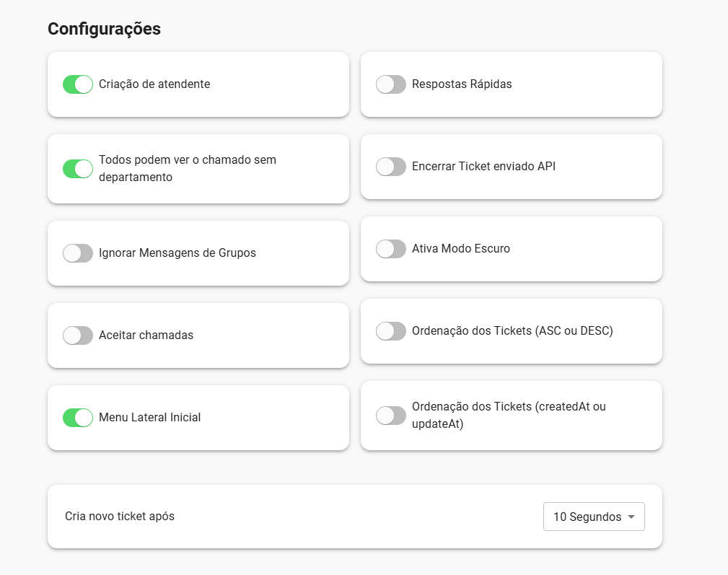Enable the Respostas Rápidas toggle
728x575 pixels.
(391, 84)
